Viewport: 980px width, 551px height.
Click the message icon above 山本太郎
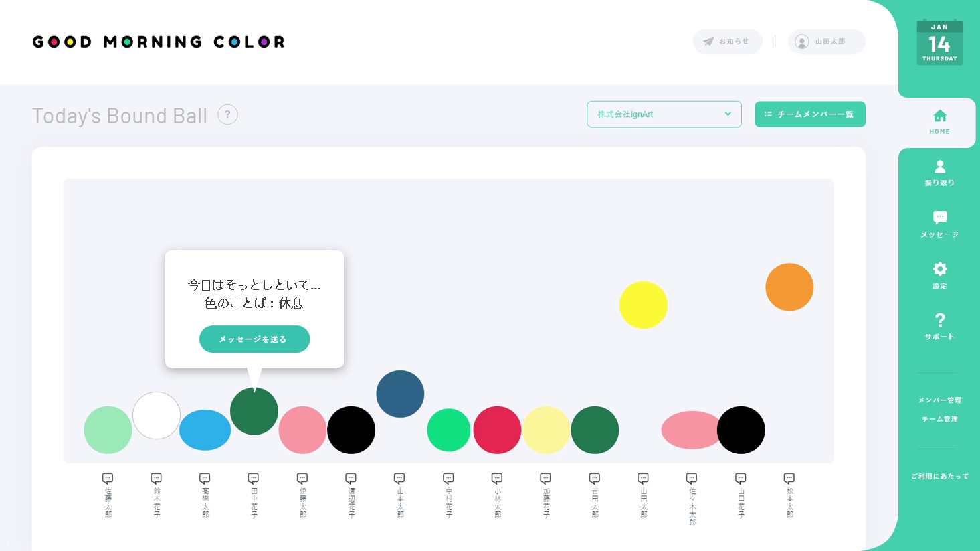pyautogui.click(x=399, y=478)
